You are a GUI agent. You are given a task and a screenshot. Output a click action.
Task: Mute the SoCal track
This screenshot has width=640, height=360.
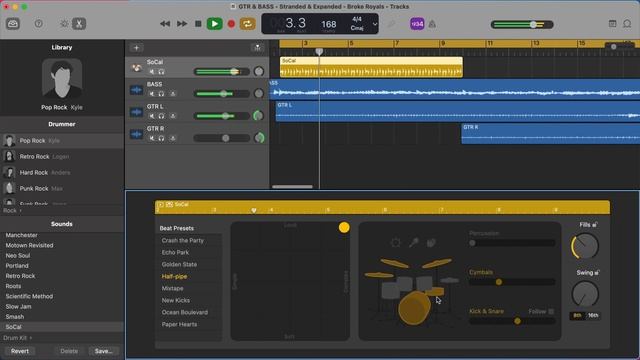(x=152, y=72)
